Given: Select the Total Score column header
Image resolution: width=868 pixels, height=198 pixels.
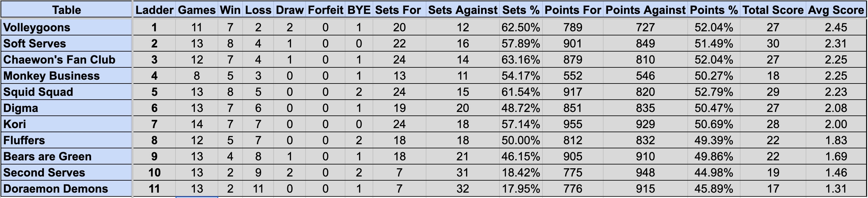Looking at the screenshot, I should [x=773, y=10].
